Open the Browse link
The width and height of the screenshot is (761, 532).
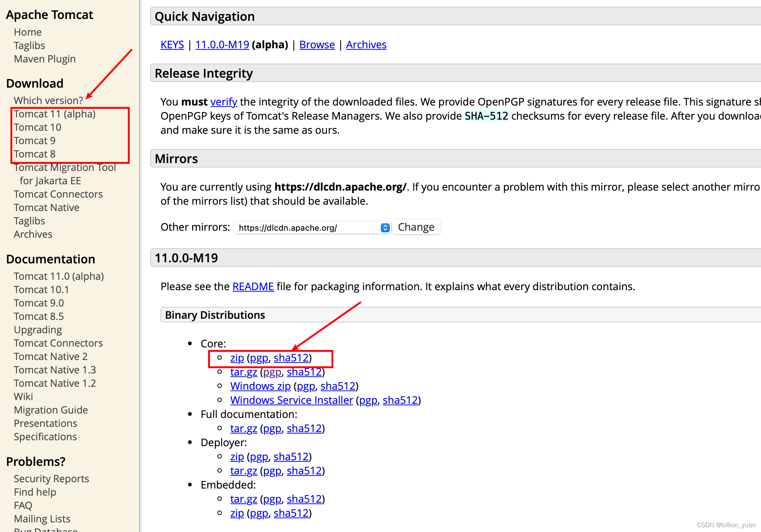pos(317,45)
